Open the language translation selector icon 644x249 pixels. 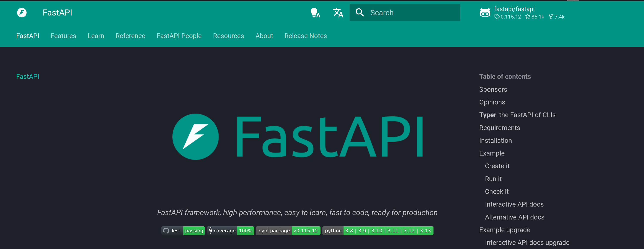click(338, 12)
